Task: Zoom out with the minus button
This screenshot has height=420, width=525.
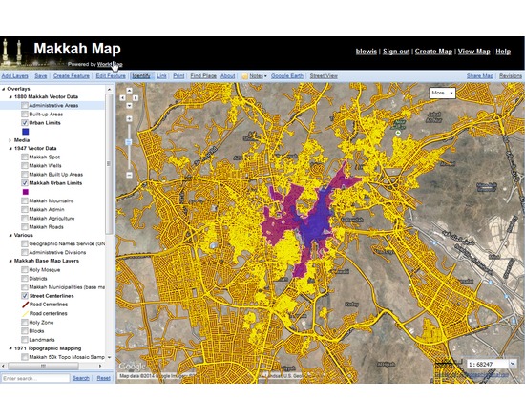Action: click(129, 175)
